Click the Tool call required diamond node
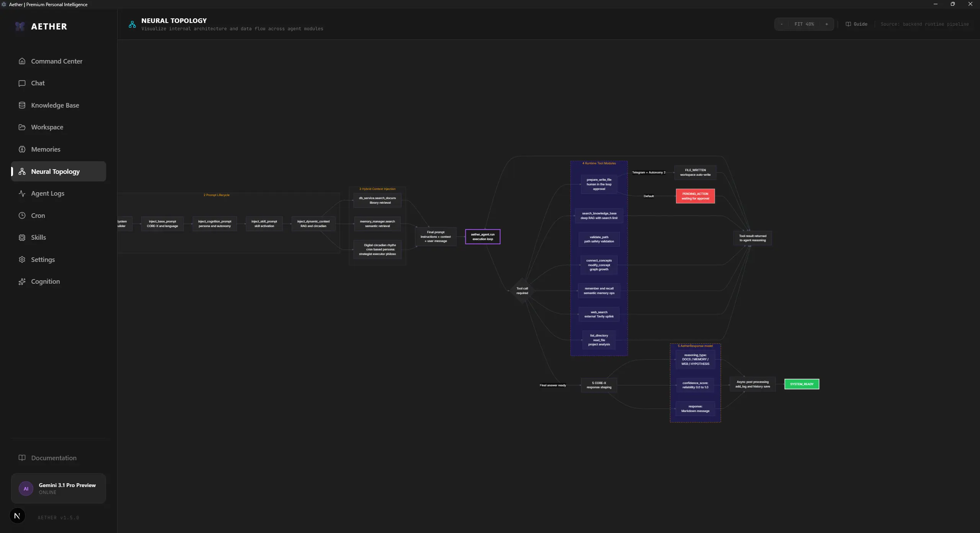This screenshot has width=980, height=533. [522, 291]
